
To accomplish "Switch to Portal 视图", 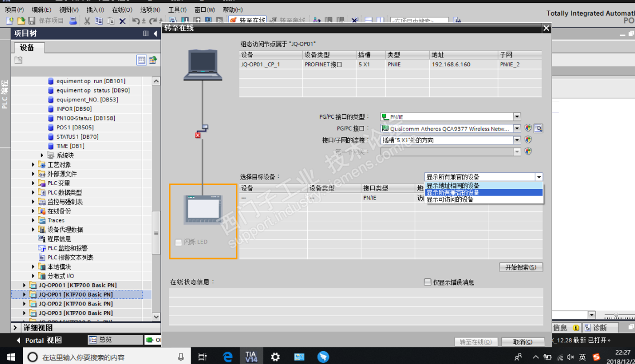I will coord(40,340).
